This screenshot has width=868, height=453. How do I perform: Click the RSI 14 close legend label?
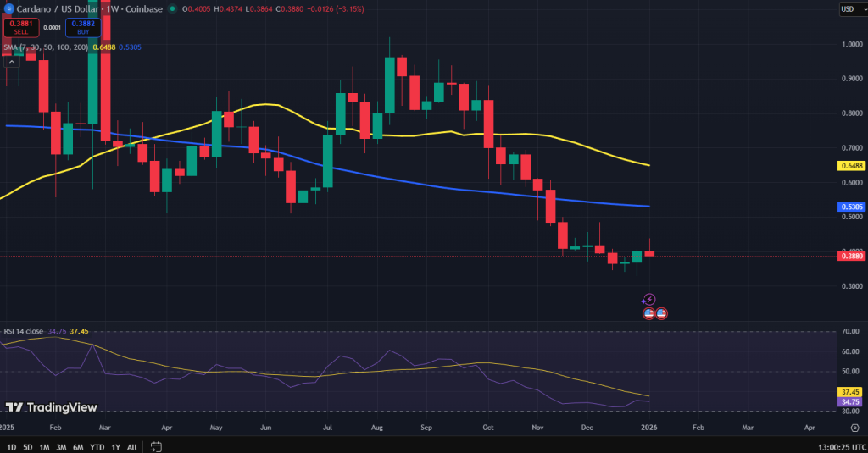(x=23, y=331)
